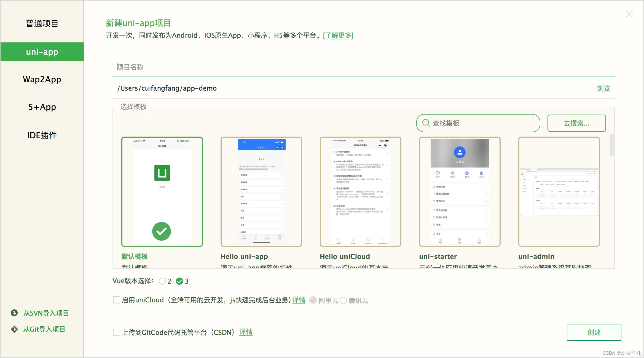Screen dimensions: 644x358
Task: Switch to 5+App project type
Action: (x=42, y=107)
